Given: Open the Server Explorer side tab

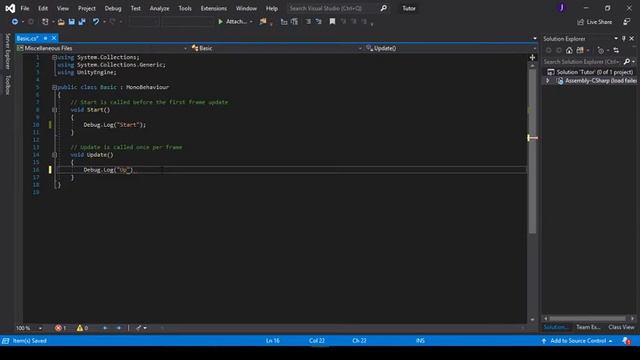Looking at the screenshot, I should [7, 51].
